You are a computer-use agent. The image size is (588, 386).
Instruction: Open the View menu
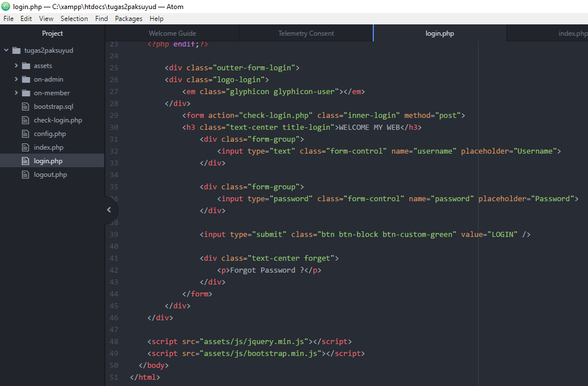click(x=46, y=18)
